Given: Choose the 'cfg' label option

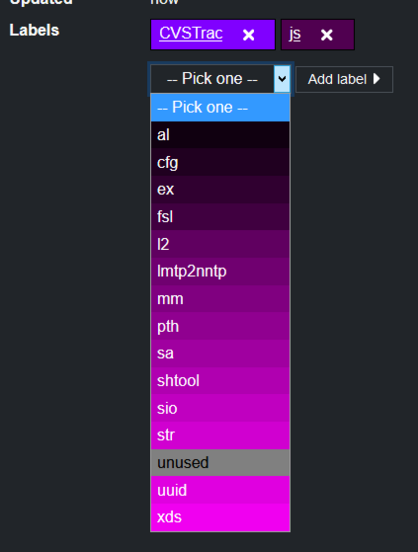Looking at the screenshot, I should [220, 162].
